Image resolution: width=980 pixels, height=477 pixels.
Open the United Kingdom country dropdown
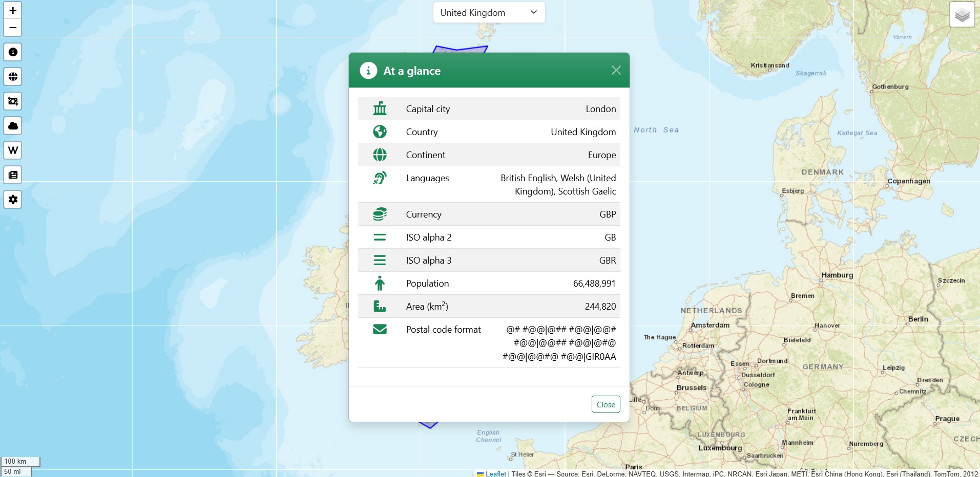coord(488,13)
